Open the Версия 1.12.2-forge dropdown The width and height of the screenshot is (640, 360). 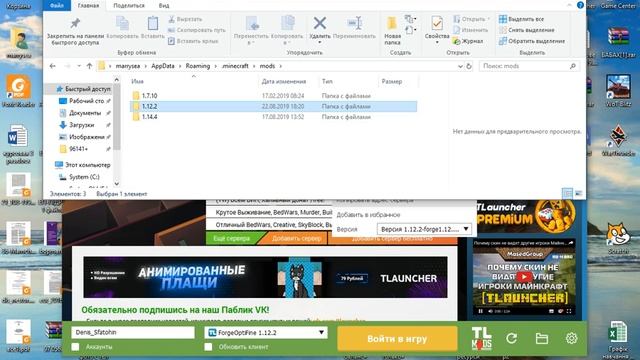(x=424, y=229)
